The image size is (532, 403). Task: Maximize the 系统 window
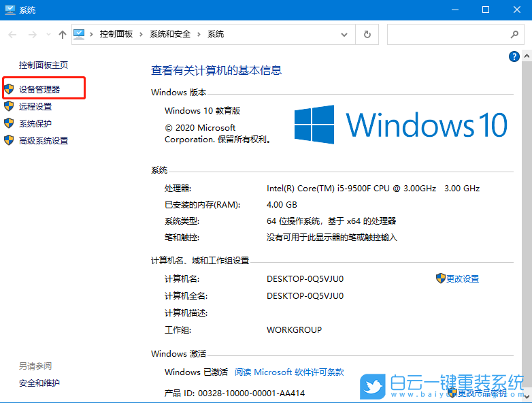486,10
